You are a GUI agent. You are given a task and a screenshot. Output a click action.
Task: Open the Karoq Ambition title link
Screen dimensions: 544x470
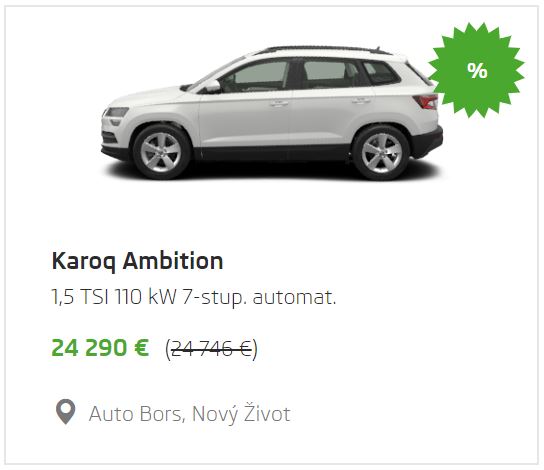pyautogui.click(x=137, y=261)
